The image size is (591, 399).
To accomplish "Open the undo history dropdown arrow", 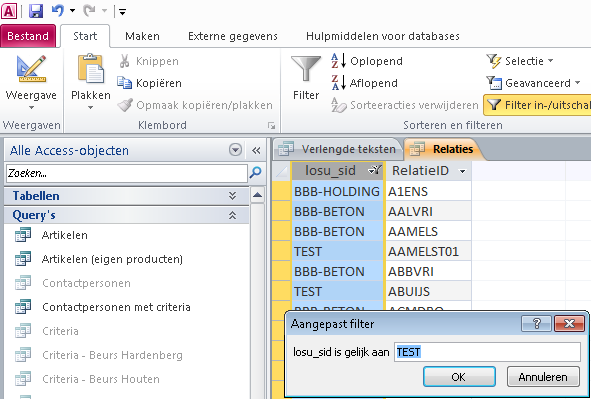I will click(72, 11).
